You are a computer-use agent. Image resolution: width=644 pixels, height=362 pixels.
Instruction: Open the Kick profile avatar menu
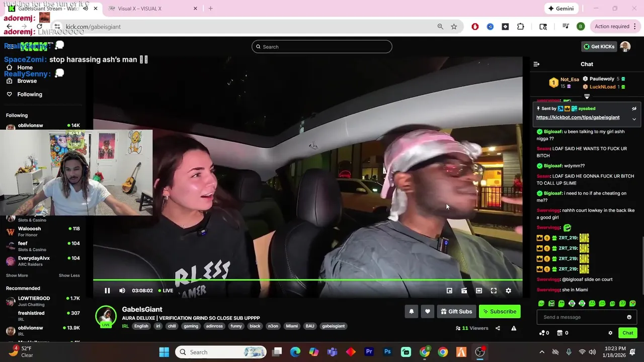click(625, 47)
